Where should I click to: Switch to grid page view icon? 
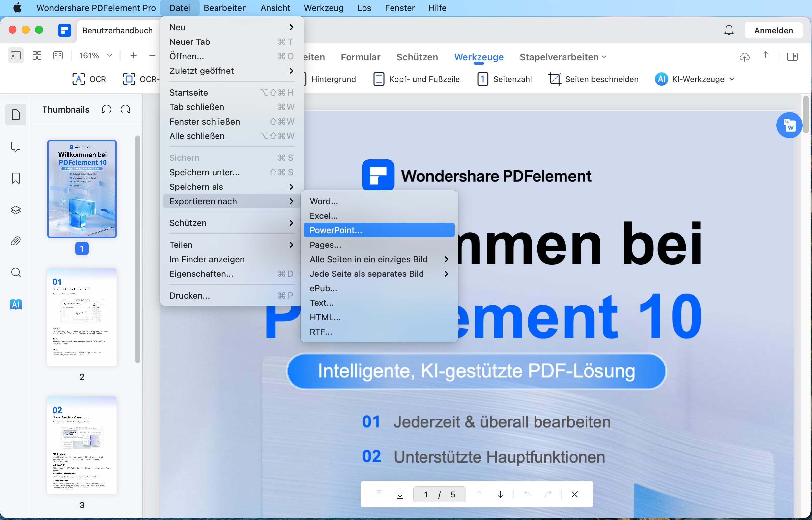click(x=37, y=55)
